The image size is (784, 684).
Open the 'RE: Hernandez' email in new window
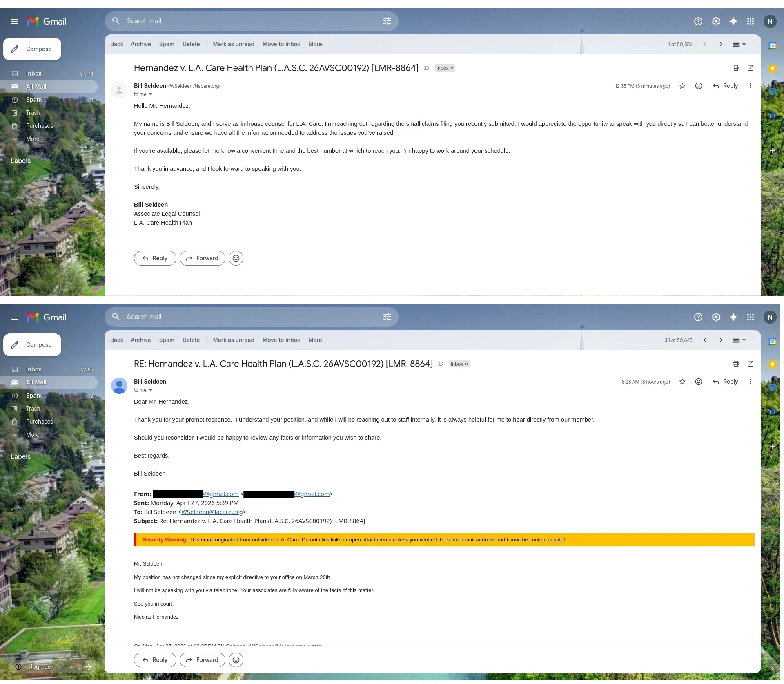pyautogui.click(x=750, y=364)
